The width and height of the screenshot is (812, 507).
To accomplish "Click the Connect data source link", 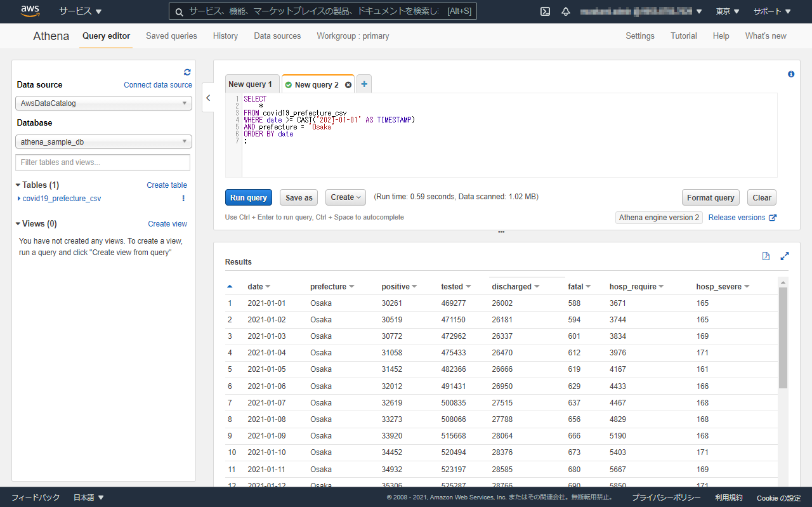I will tap(158, 85).
